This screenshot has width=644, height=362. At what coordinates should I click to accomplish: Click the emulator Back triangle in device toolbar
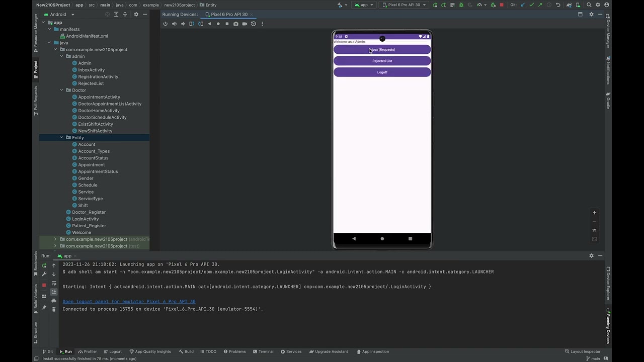[209, 24]
